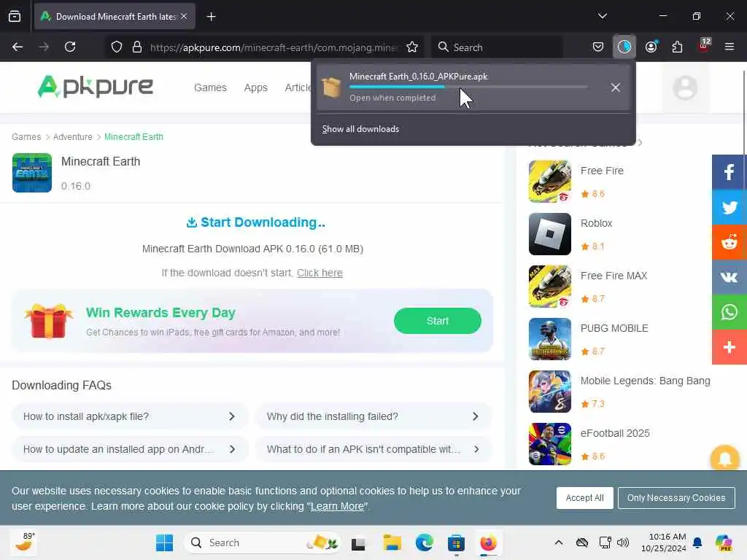Open the Games menu
The image size is (747, 560).
pyautogui.click(x=210, y=87)
